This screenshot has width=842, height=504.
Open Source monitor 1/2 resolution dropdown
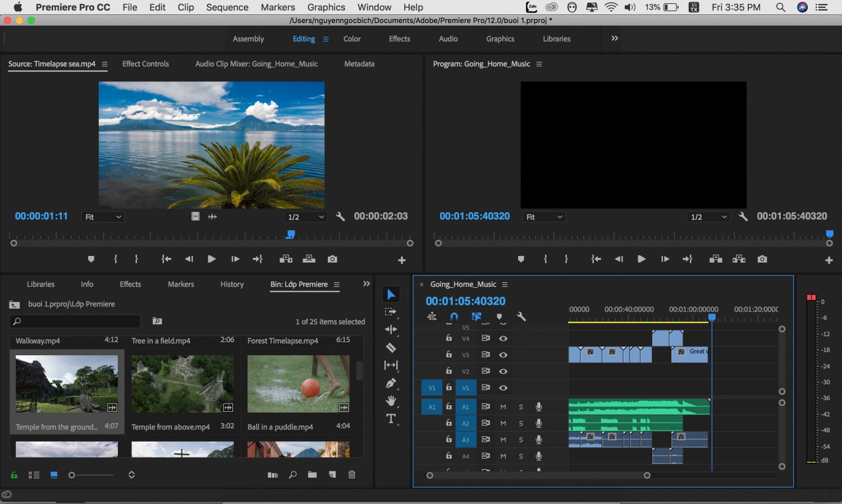(x=305, y=217)
